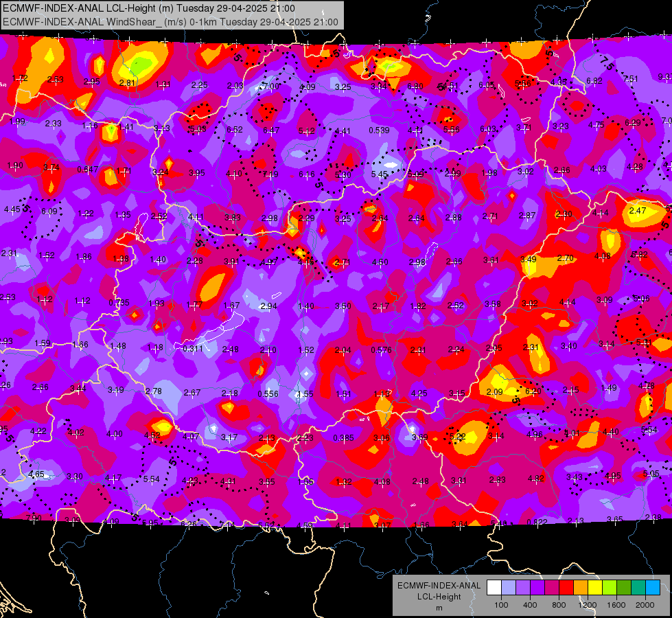
Task: Click the 6.47 wind shear value
Action: point(271,130)
